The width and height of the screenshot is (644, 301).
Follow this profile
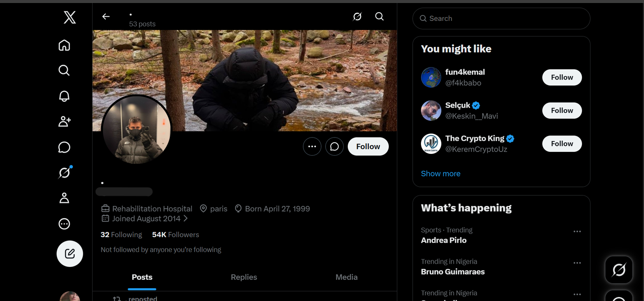[x=368, y=146]
